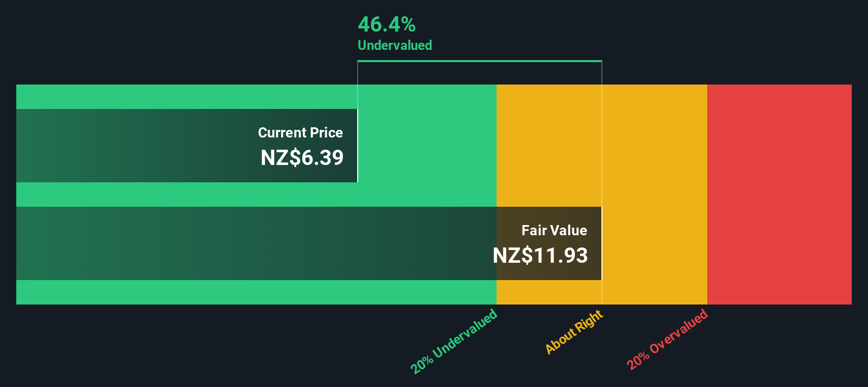Click the green strip below the Fair Value bar
Screen dimensions: 868x387
click(x=254, y=292)
